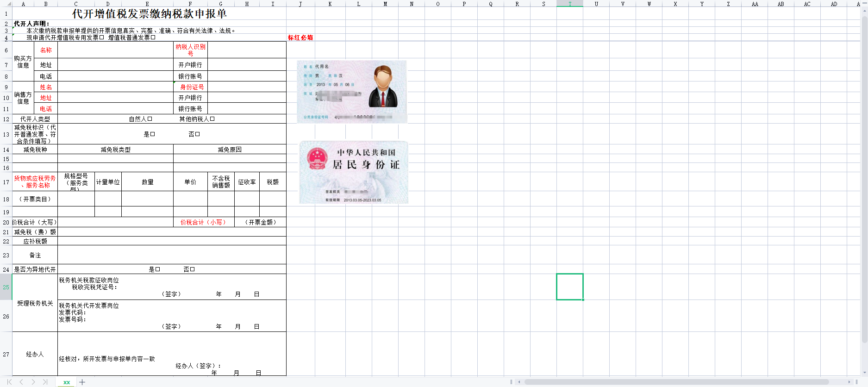Image resolution: width=868 pixels, height=387 pixels.
Task: Select the ID card front photo image
Action: pyautogui.click(x=352, y=92)
